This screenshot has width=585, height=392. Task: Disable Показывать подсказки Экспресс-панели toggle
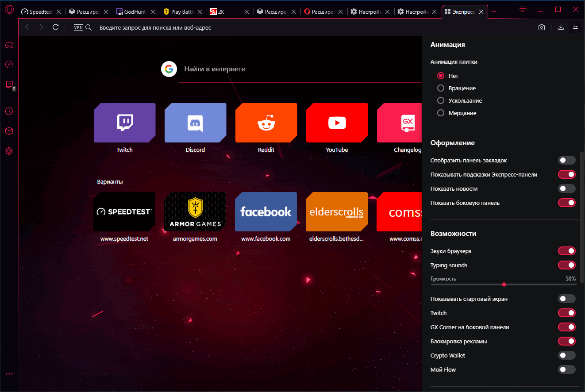pyautogui.click(x=567, y=174)
